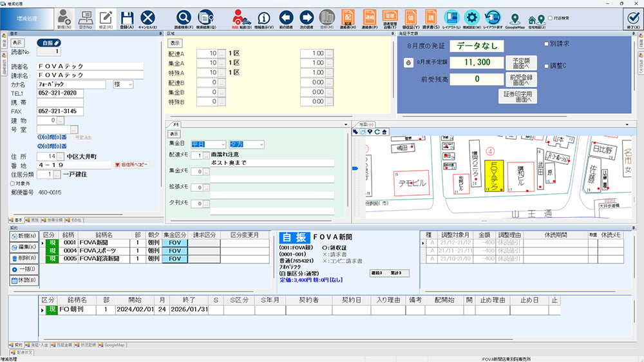Screen dimensions: 644x362
Task: Open lookup button beside 配達A value 10
Action: 222,53
